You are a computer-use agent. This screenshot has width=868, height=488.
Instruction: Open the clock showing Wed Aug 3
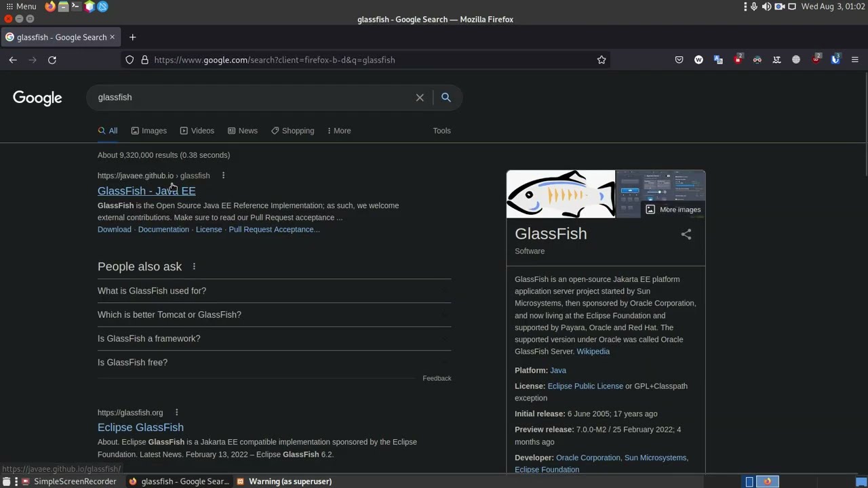pos(833,6)
